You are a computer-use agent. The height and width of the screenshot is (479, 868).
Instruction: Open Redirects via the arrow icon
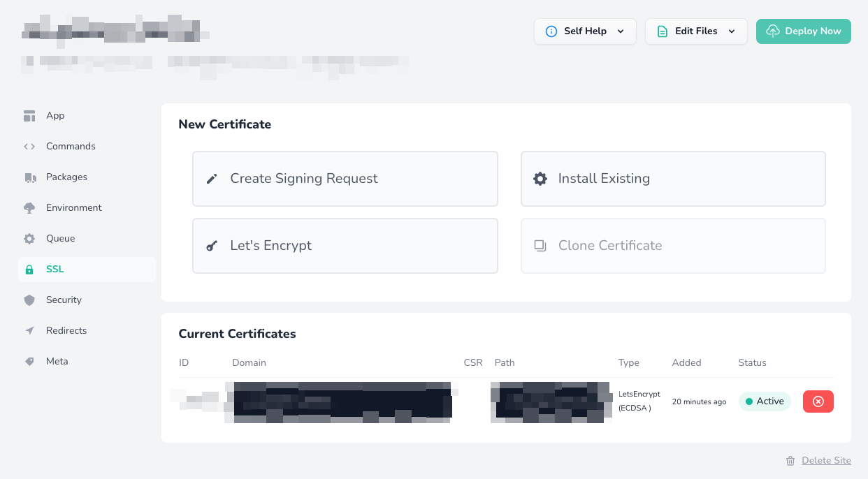[x=29, y=331]
